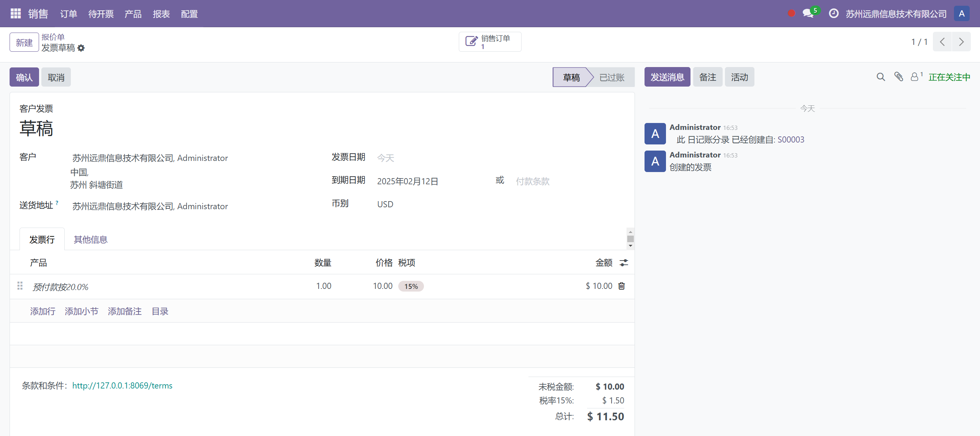Open the conversations chat icon with badge
This screenshot has height=436, width=980.
pos(808,14)
